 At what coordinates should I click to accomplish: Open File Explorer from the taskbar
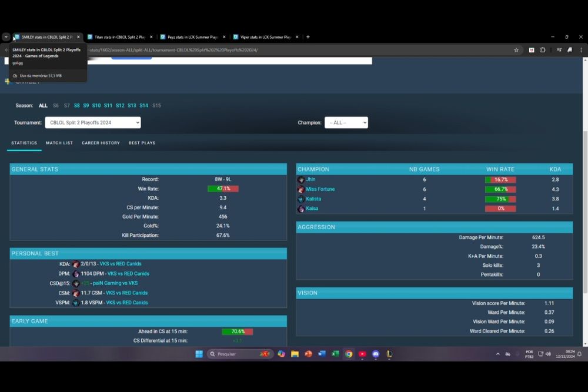coord(295,354)
